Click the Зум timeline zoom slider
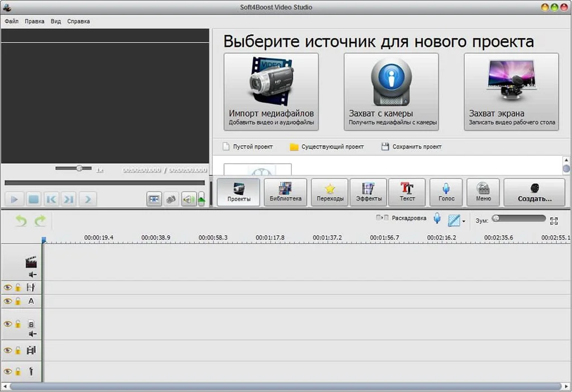 (518, 219)
